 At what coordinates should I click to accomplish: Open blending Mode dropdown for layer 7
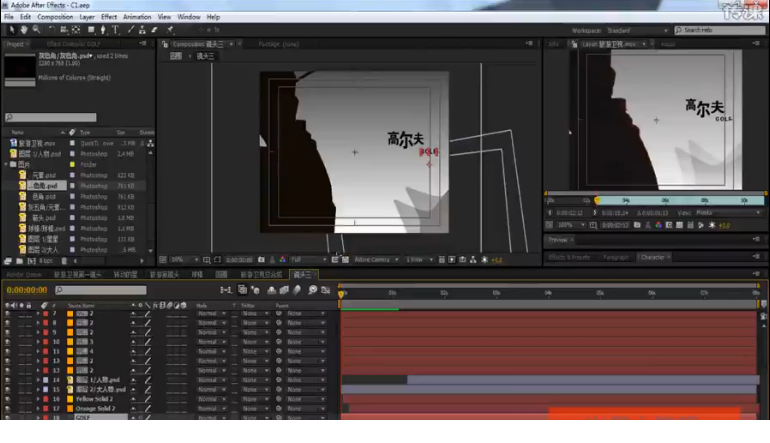(211, 313)
